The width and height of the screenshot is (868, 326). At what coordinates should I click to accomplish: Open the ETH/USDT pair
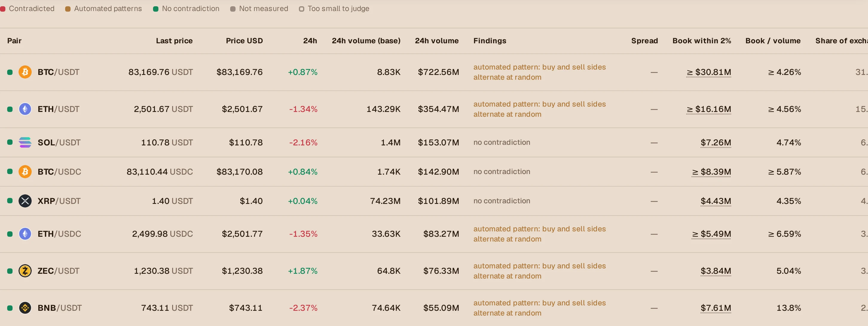pos(59,109)
